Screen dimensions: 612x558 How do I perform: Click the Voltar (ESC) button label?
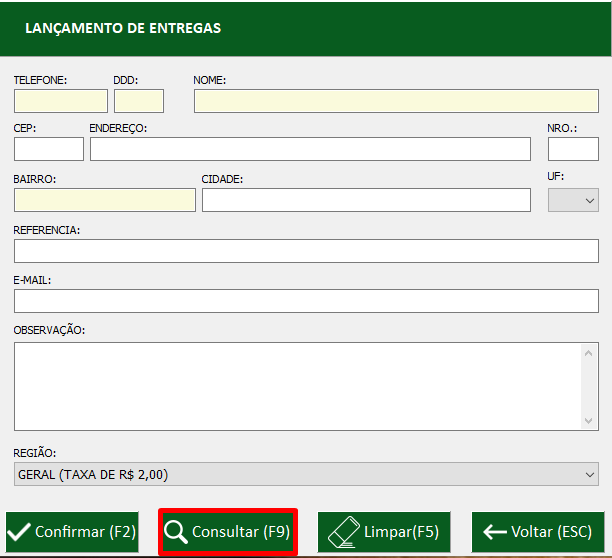[x=552, y=532]
